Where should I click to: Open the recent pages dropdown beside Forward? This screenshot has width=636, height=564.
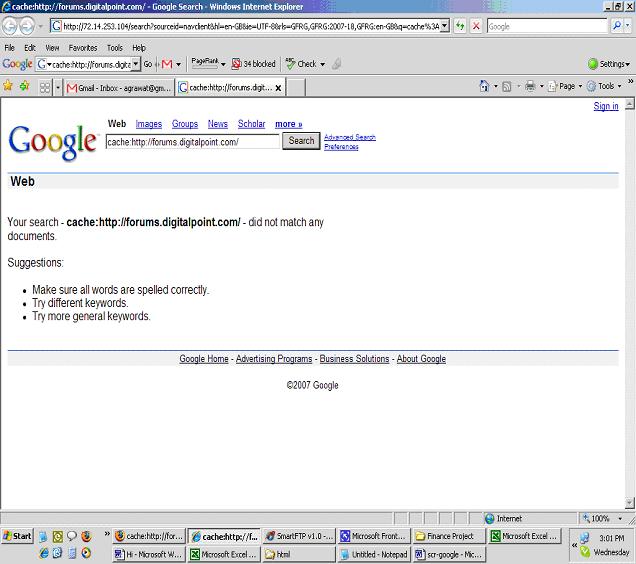40,27
